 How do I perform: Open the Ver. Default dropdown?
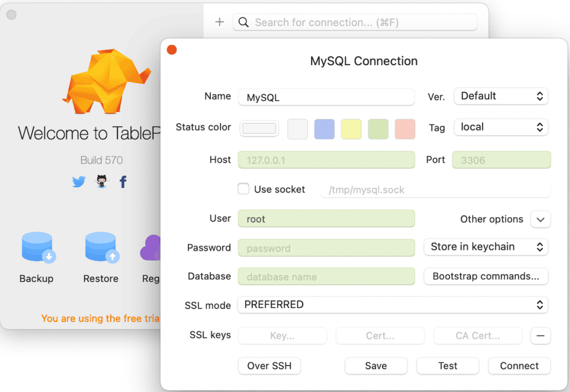pos(501,96)
